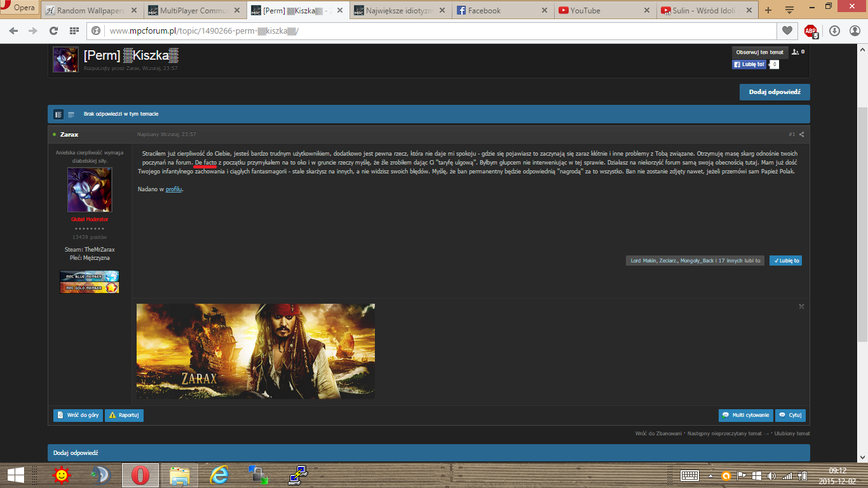Click the Ulubiony temat link

792,433
